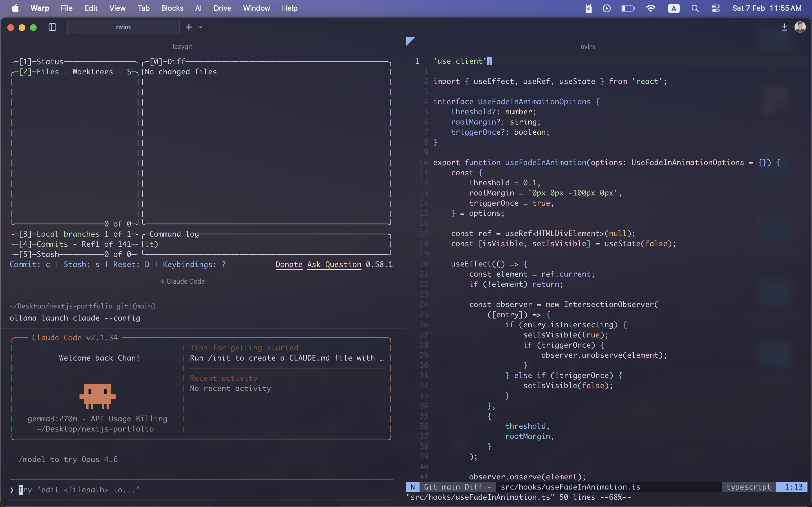Viewport: 812px width, 507px height.
Task: Open the Drive menu
Action: tap(222, 8)
